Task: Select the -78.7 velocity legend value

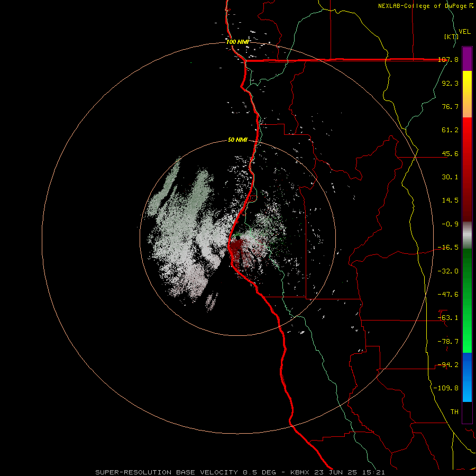Action: [x=448, y=342]
